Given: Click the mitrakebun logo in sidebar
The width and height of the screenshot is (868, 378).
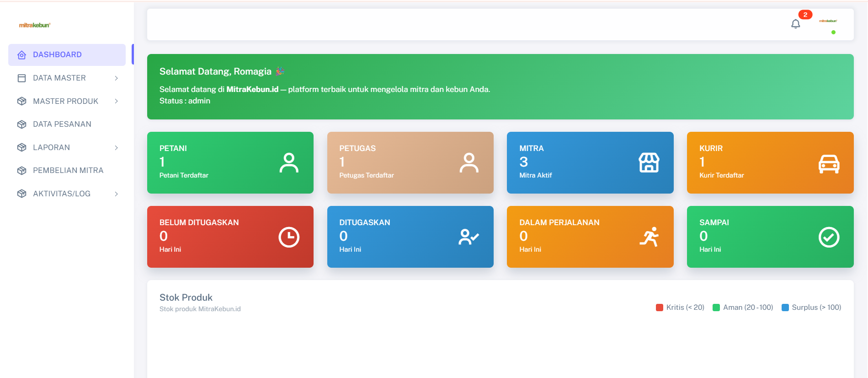Looking at the screenshot, I should 35,25.
